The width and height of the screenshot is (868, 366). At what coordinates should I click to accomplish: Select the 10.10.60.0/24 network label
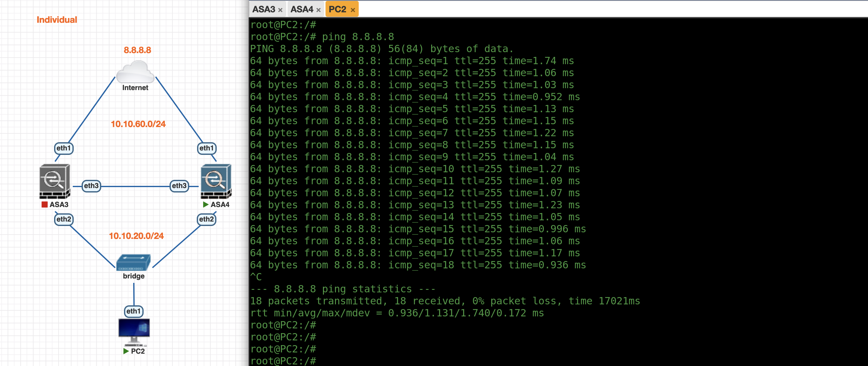(138, 124)
